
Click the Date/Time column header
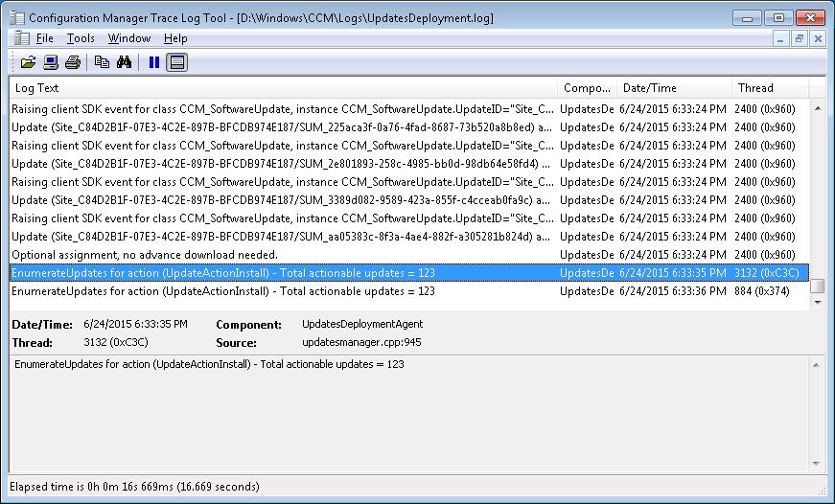(671, 88)
